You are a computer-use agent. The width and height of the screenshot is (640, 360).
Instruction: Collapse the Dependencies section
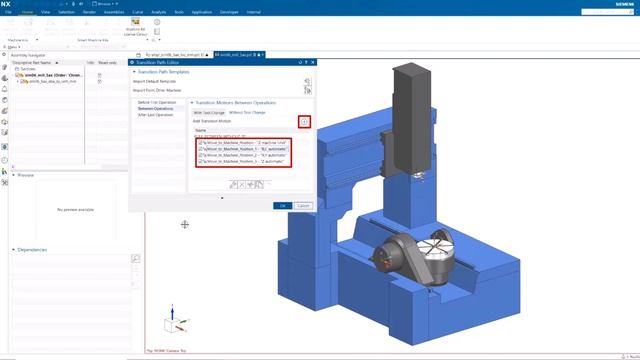[13, 250]
